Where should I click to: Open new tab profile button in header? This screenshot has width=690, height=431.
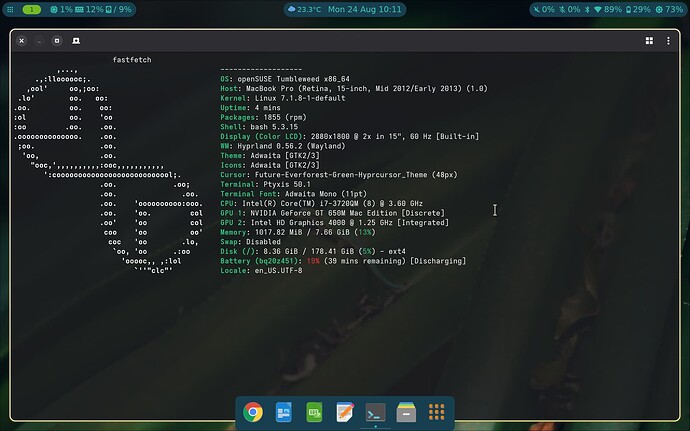pos(76,41)
